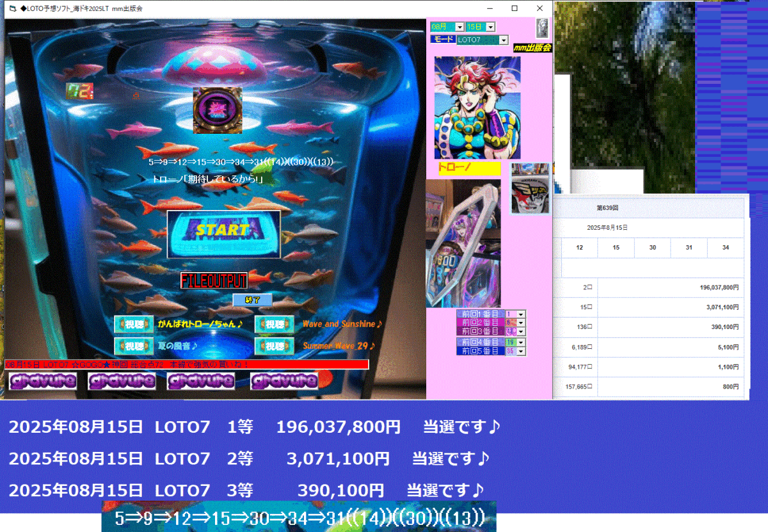The height and width of the screenshot is (532, 768).
Task: Click winning number 12 in the results table
Action: (579, 248)
